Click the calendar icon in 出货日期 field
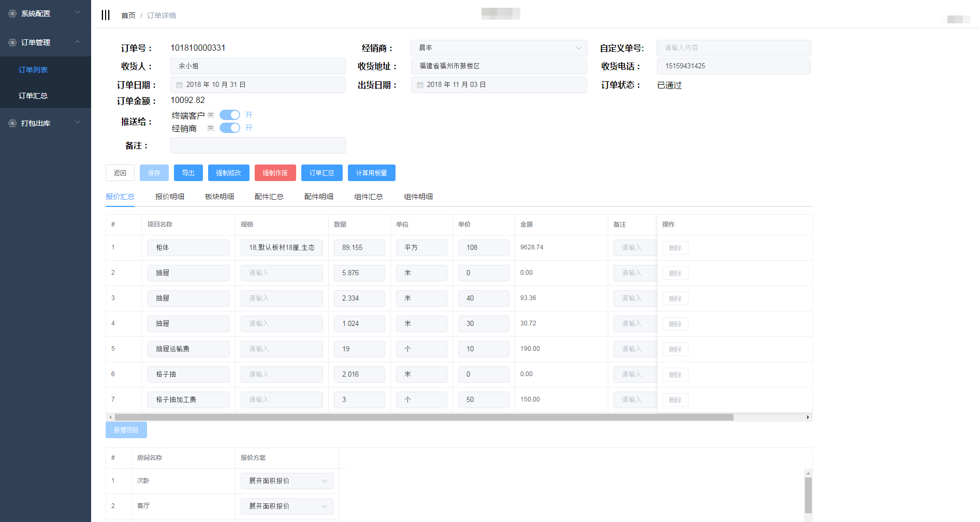This screenshot has height=522, width=980. tap(420, 85)
